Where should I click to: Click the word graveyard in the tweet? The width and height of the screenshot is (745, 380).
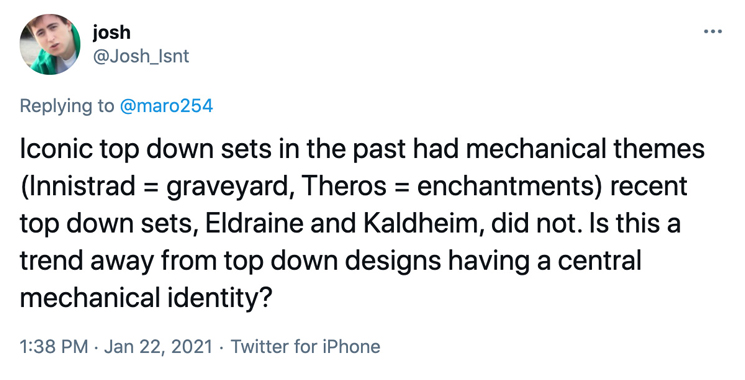point(227,187)
